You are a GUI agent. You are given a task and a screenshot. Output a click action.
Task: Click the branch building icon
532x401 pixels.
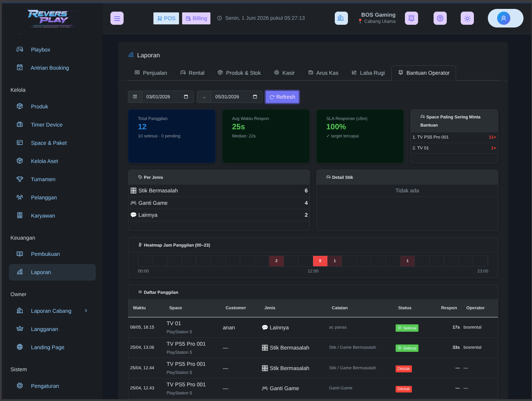pyautogui.click(x=341, y=18)
